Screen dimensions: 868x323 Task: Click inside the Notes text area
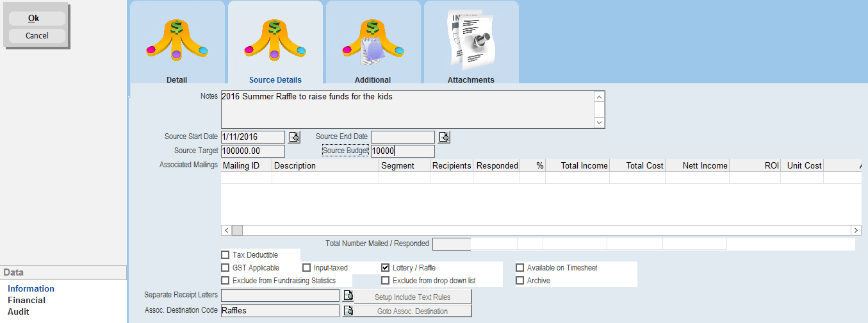click(x=407, y=110)
